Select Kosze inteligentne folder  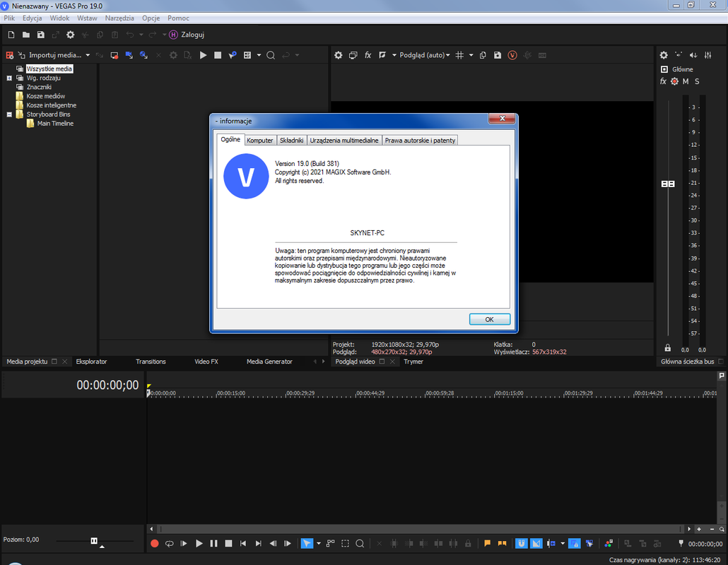[x=51, y=105]
